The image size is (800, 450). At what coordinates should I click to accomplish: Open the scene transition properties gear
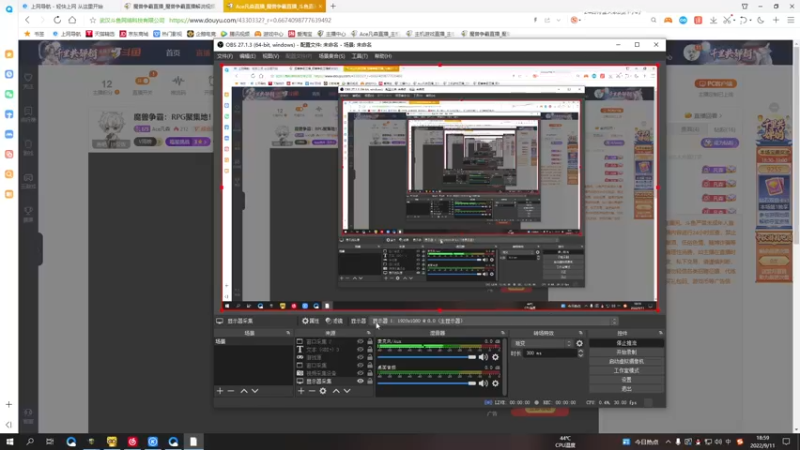(x=580, y=343)
